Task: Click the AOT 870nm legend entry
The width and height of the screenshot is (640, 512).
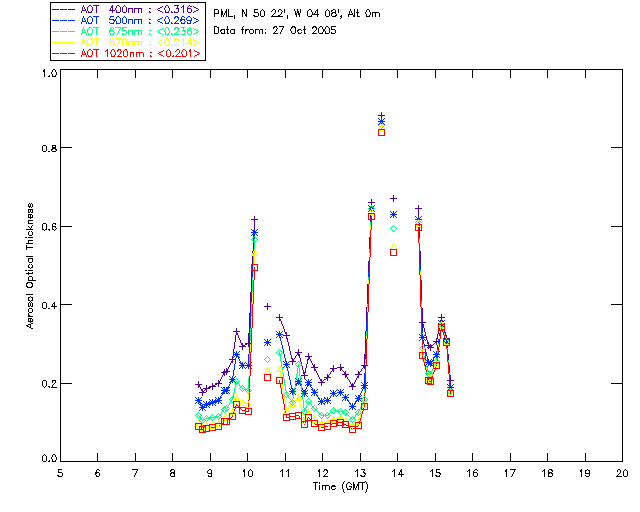Action: coord(127,42)
